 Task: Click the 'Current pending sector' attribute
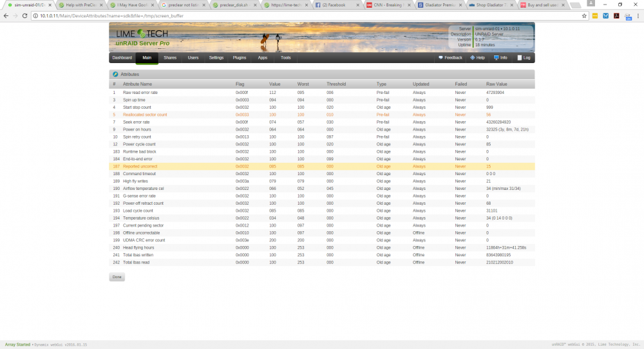(x=144, y=225)
